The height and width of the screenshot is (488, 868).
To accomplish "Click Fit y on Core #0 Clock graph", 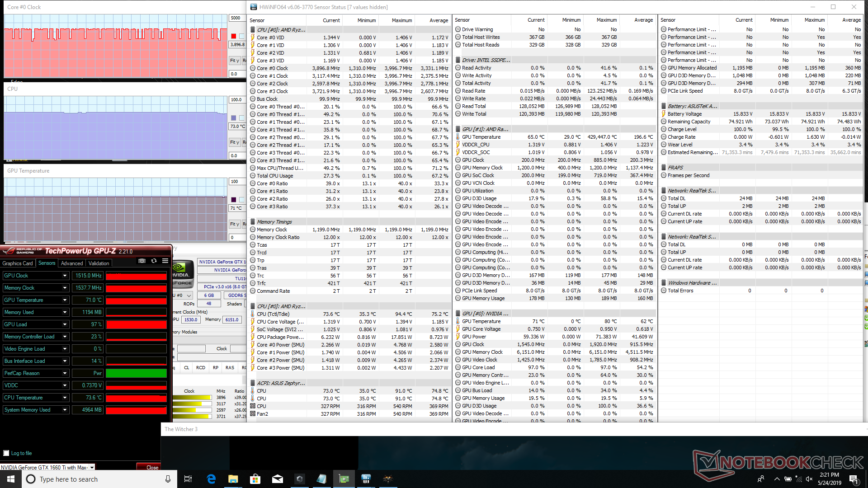I will tap(234, 61).
